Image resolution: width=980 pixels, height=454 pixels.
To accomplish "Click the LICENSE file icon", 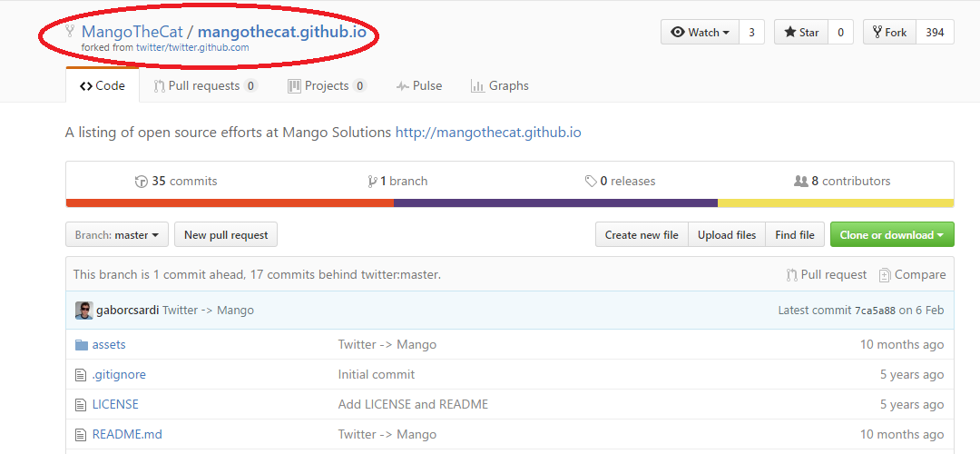I will [x=81, y=405].
